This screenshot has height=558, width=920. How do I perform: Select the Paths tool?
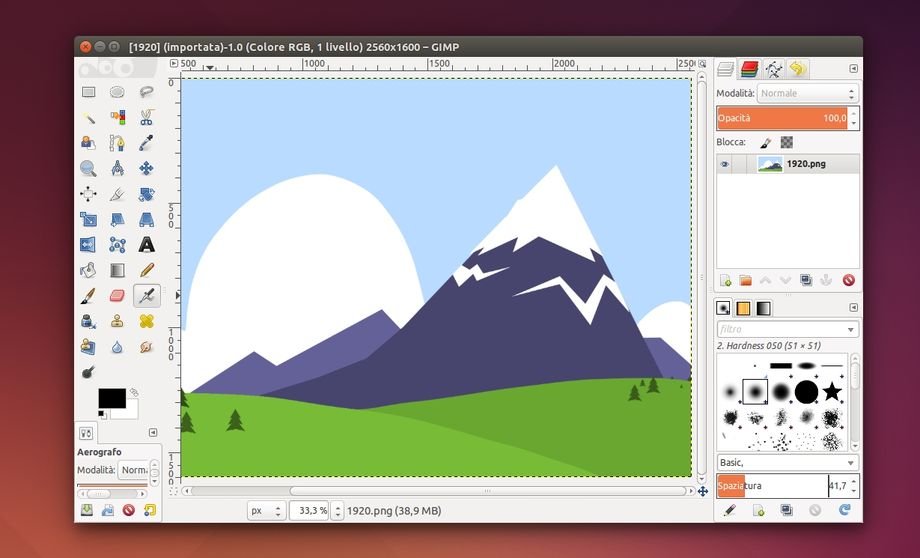click(117, 143)
